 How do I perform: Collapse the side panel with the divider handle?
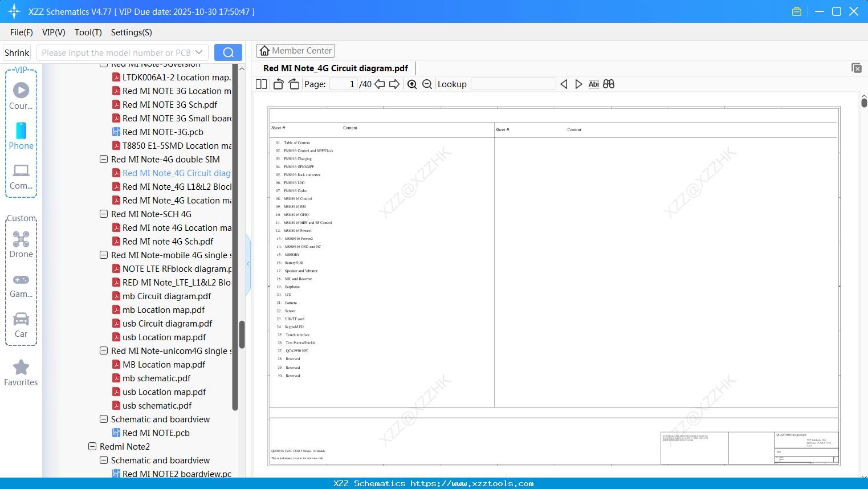tap(248, 264)
